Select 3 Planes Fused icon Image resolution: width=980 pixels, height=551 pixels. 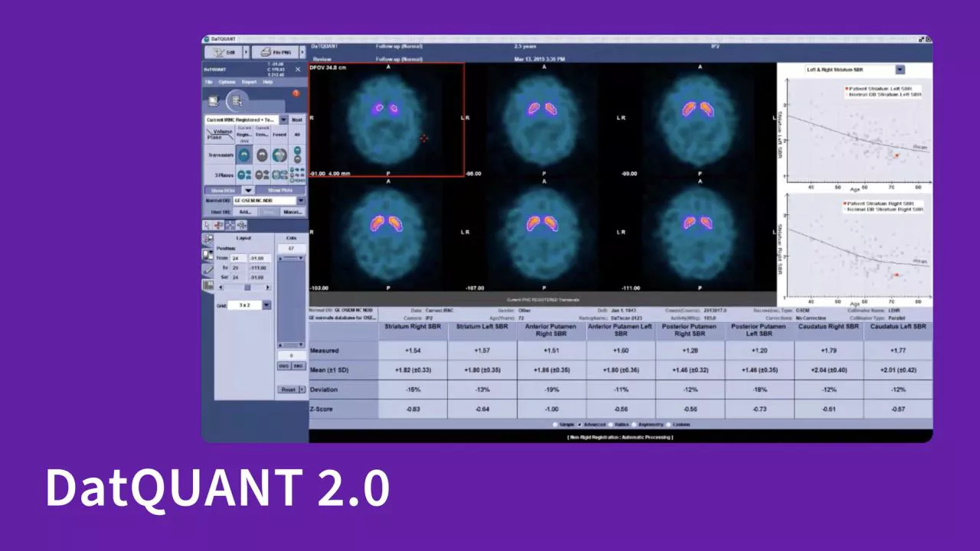[x=279, y=174]
